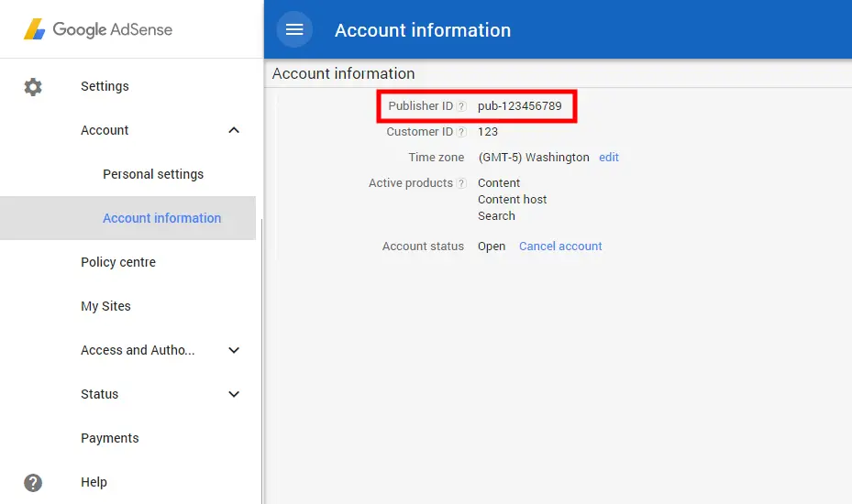Viewport: 852px width, 504px height.
Task: Click the Settings gear icon
Action: [x=33, y=87]
